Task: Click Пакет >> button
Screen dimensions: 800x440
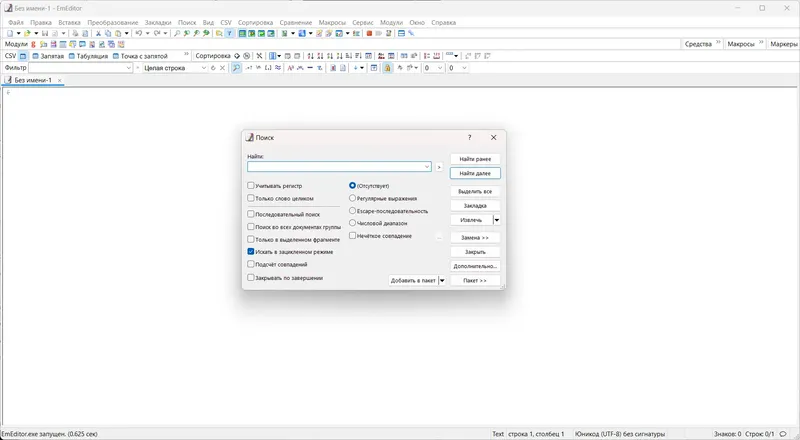Action: point(475,280)
